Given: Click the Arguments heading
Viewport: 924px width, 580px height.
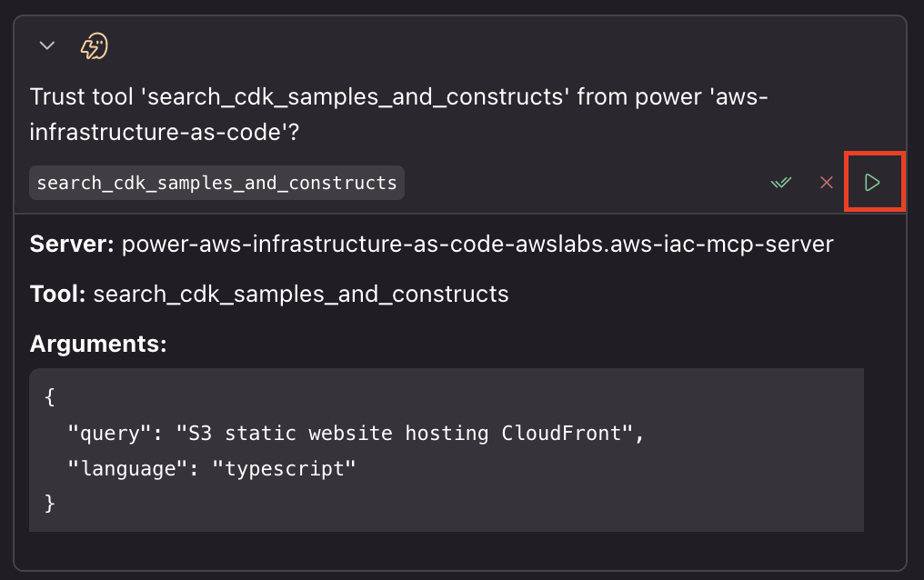Looking at the screenshot, I should 98,344.
